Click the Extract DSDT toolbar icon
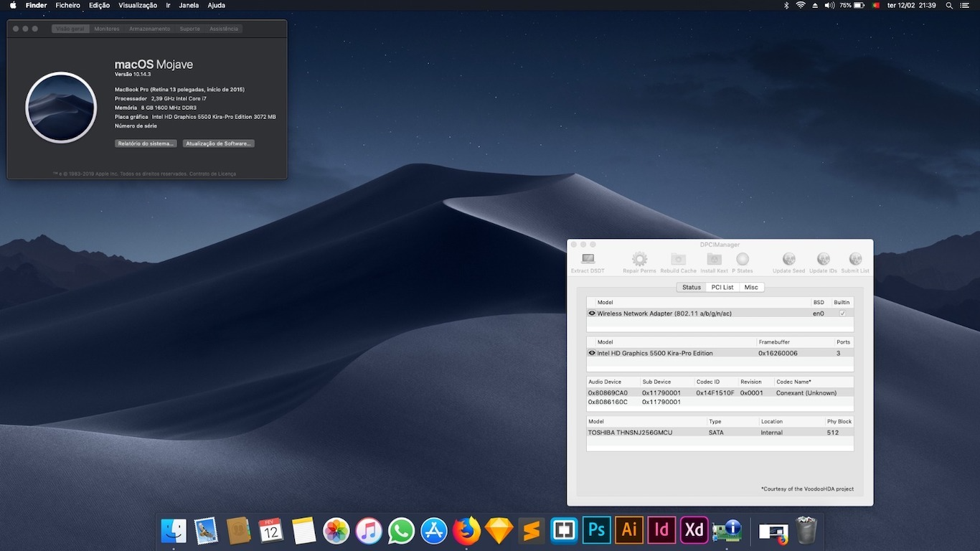This screenshot has height=551, width=980. [x=588, y=259]
